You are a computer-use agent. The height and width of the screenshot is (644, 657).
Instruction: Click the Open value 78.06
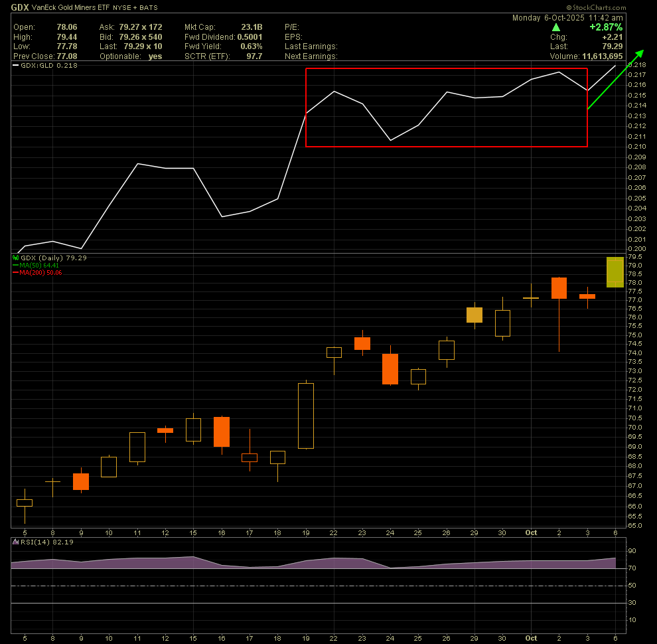click(x=67, y=27)
